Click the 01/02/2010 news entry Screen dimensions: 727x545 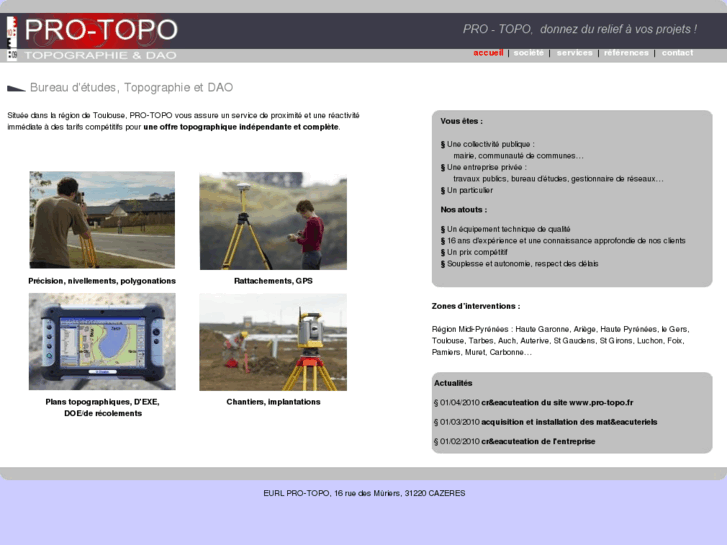pos(514,442)
